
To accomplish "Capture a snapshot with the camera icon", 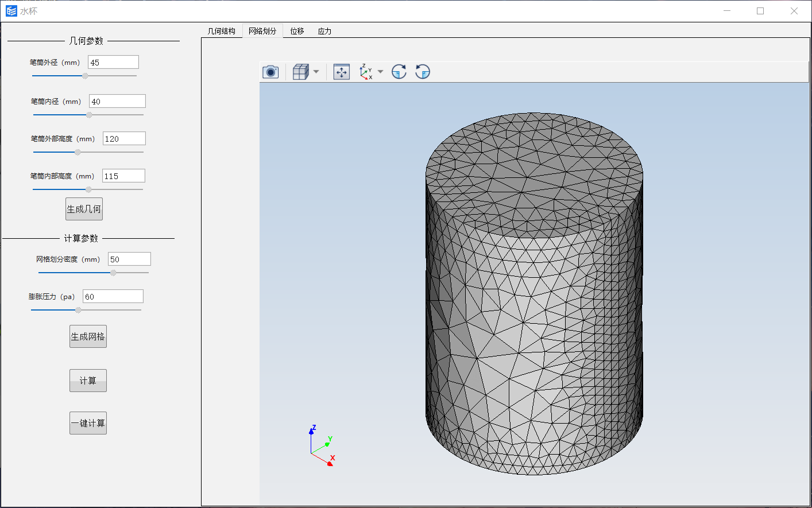I will tap(270, 72).
